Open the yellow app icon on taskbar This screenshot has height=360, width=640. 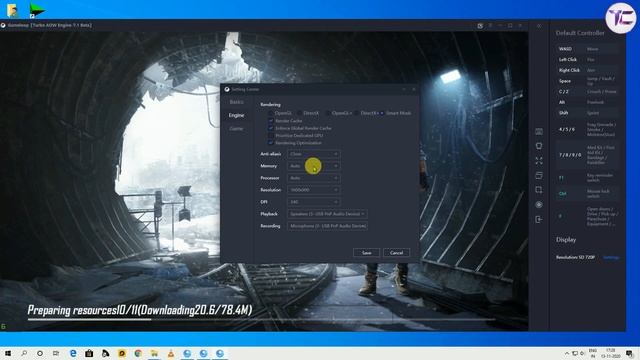(x=122, y=353)
